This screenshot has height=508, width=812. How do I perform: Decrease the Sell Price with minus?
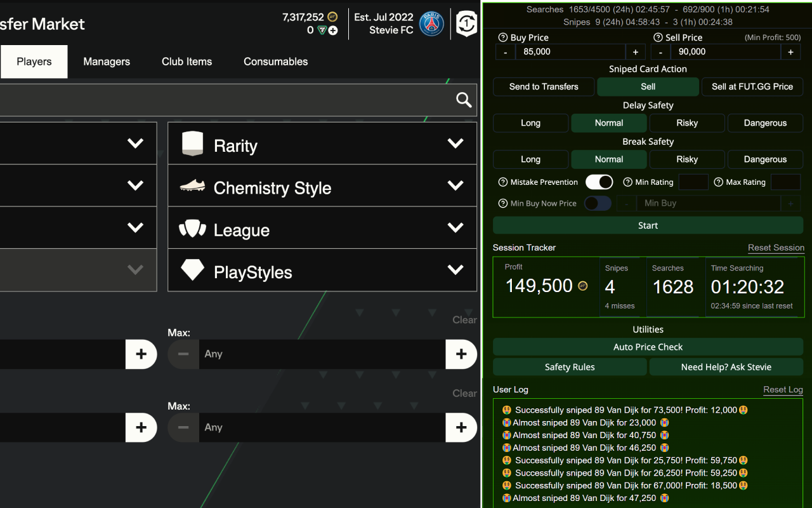(660, 52)
